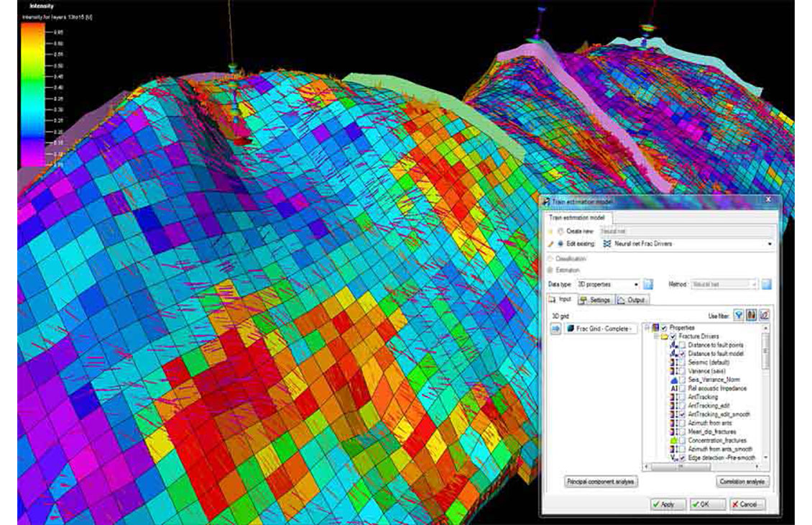
Task: Select the Azimuth from ants_smooth row
Action: 720,449
